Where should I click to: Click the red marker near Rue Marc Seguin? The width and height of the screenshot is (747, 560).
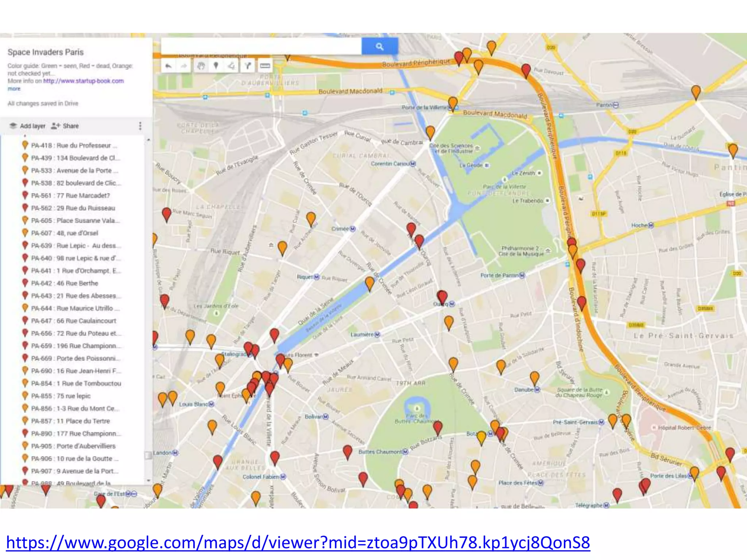coord(167,215)
